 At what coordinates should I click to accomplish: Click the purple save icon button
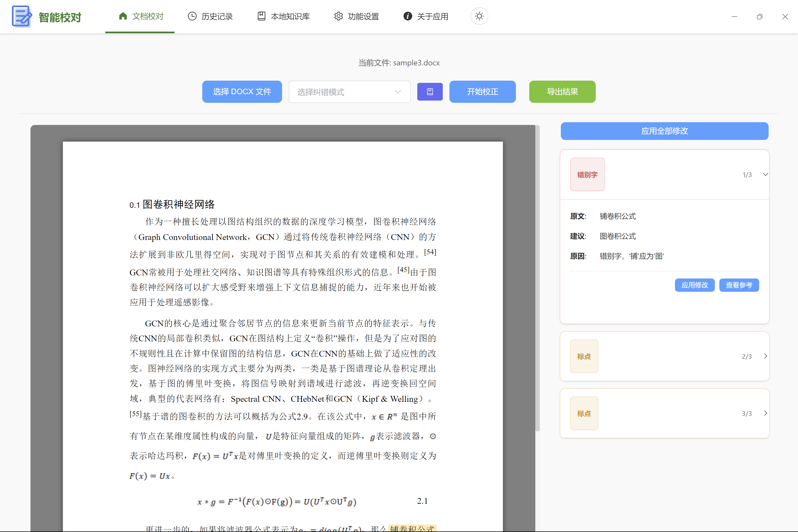pyautogui.click(x=429, y=92)
